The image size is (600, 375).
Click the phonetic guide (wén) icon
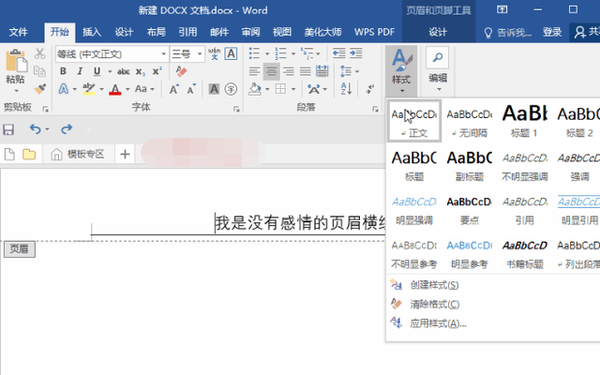coord(214,54)
